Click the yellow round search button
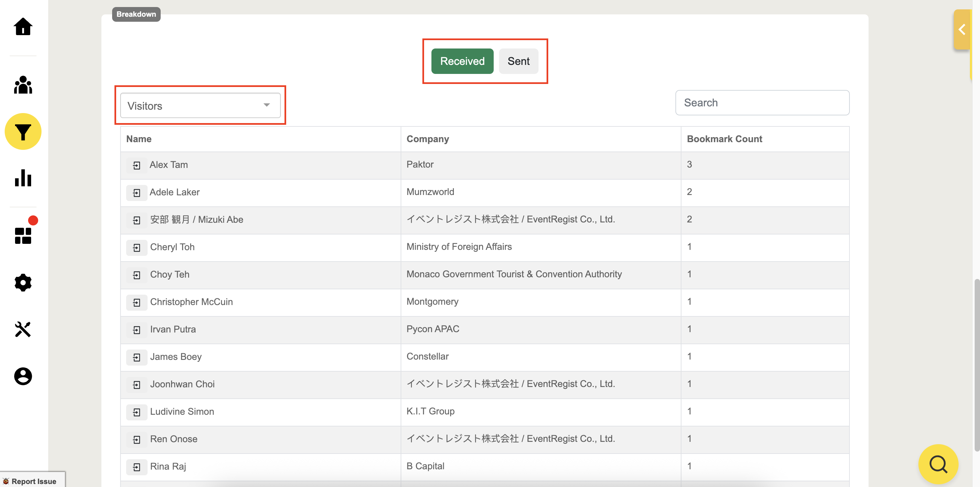 (x=938, y=464)
